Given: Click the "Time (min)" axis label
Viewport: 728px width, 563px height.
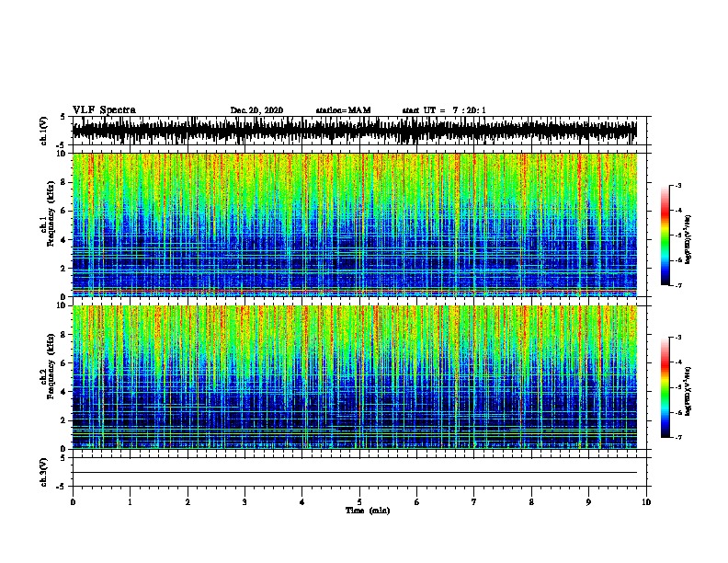Looking at the screenshot, I should 368,511.
